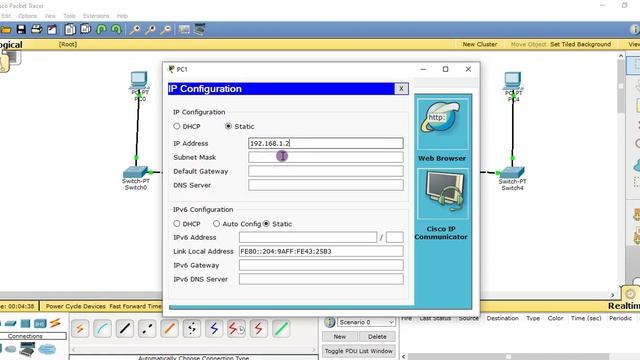Click the Paste icon in the toolbar
640x360 pixels.
pyautogui.click(x=86, y=29)
